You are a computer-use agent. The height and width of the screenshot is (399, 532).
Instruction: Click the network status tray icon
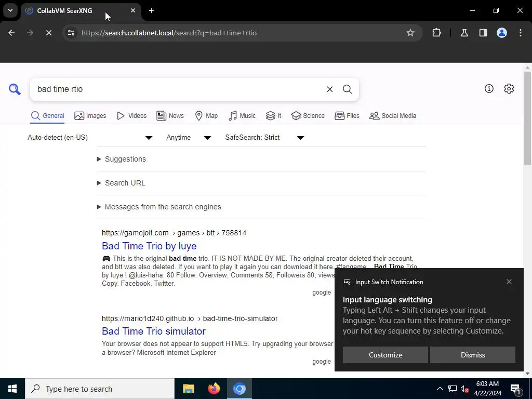tap(453, 389)
